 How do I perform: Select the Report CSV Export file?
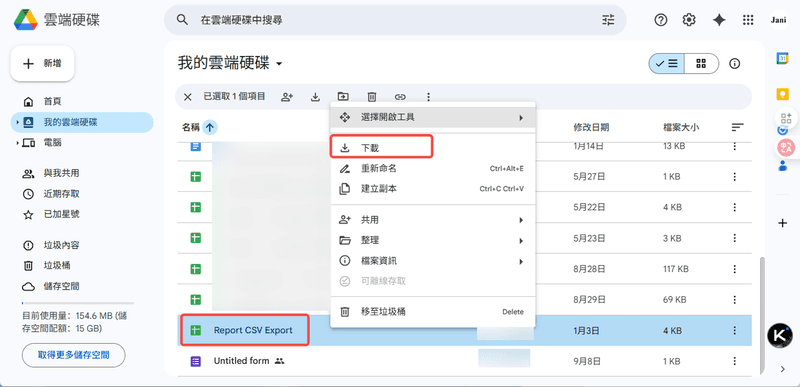464,330
